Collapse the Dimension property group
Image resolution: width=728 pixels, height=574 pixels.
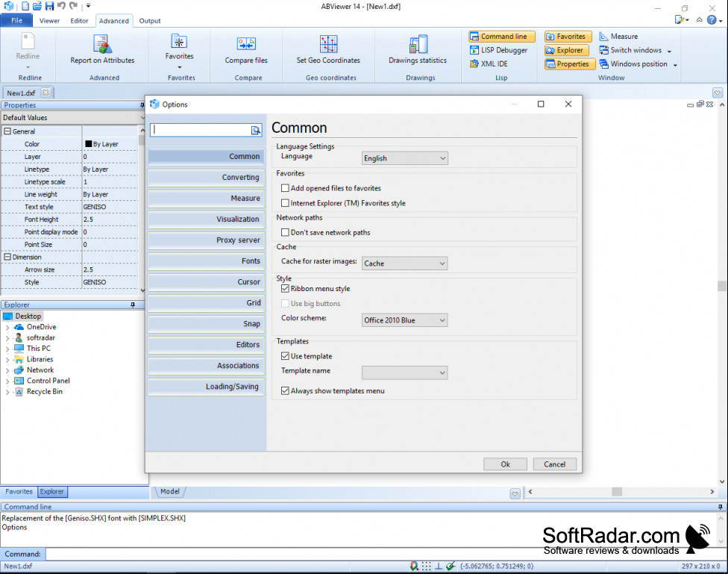(7, 257)
